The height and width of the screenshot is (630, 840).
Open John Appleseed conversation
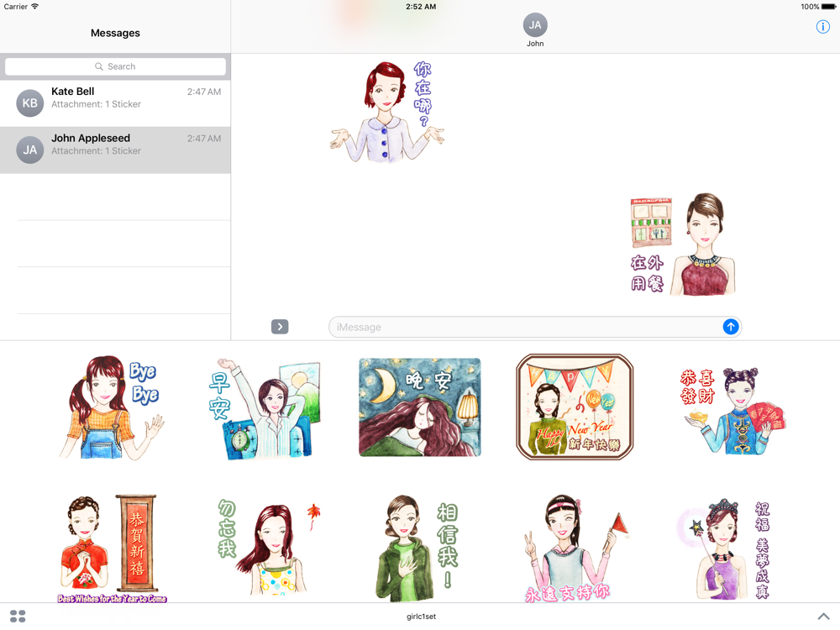(x=115, y=150)
